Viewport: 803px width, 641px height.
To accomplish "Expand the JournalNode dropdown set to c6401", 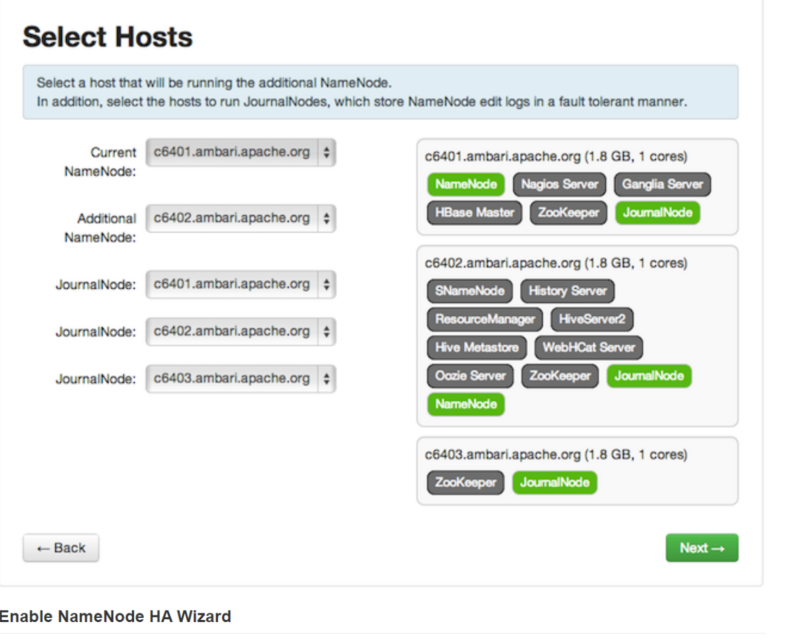I will 240,284.
